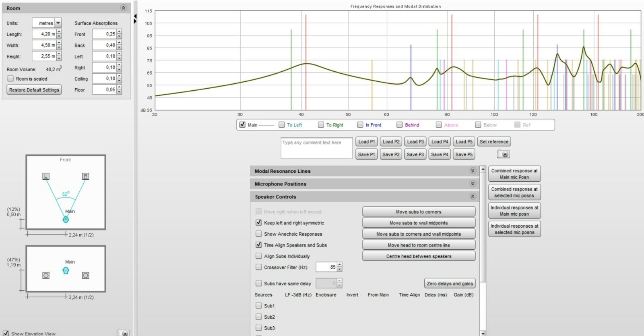This screenshot has height=336, width=644.
Task: Enable the Room is sealed checkbox
Action: tap(10, 79)
